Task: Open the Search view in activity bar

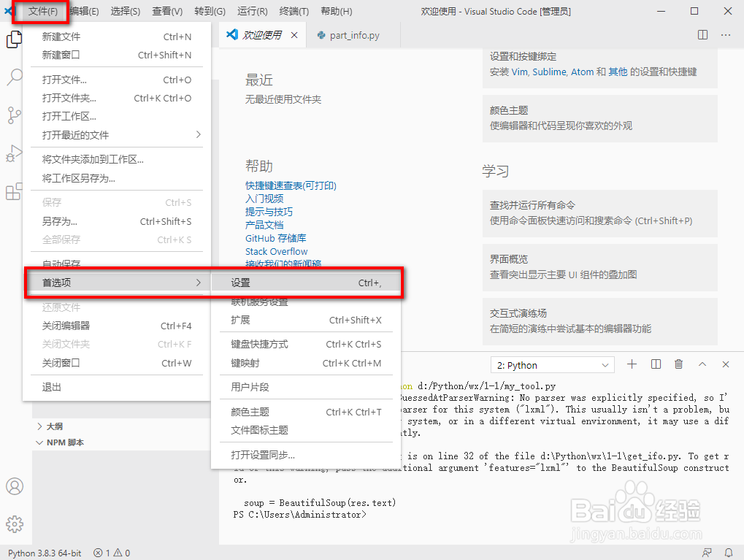Action: click(x=14, y=77)
